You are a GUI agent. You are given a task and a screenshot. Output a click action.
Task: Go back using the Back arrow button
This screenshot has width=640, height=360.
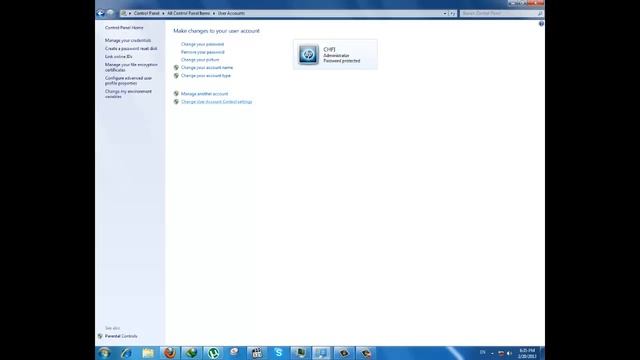(x=100, y=13)
